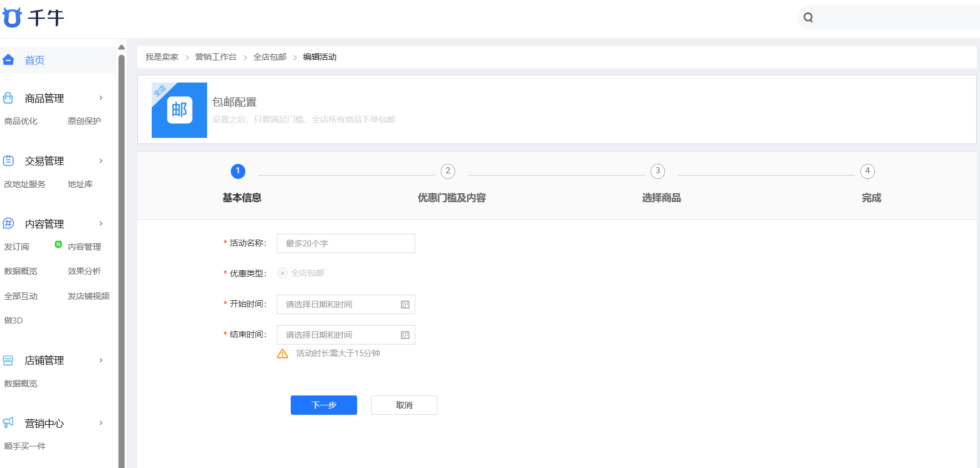The height and width of the screenshot is (468, 980).
Task: Go to 全店包邮 breadcrumb
Action: point(270,57)
